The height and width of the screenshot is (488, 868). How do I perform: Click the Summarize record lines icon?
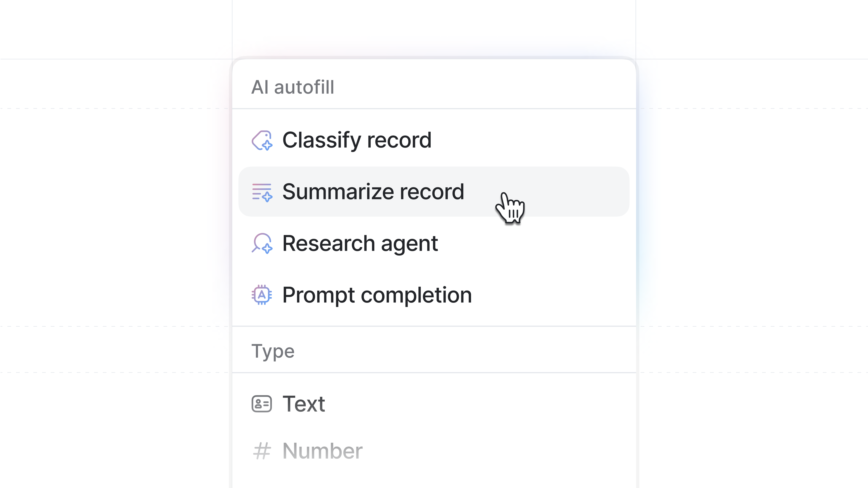[262, 192]
